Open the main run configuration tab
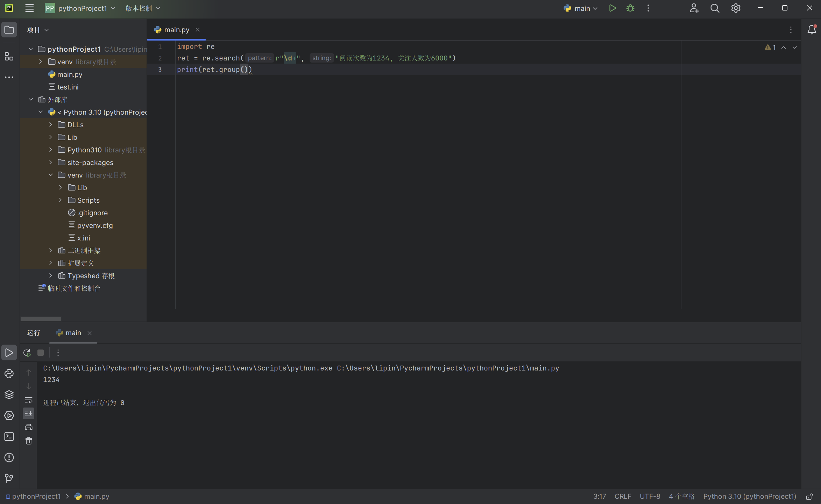Viewport: 821px width, 504px height. [x=72, y=332]
